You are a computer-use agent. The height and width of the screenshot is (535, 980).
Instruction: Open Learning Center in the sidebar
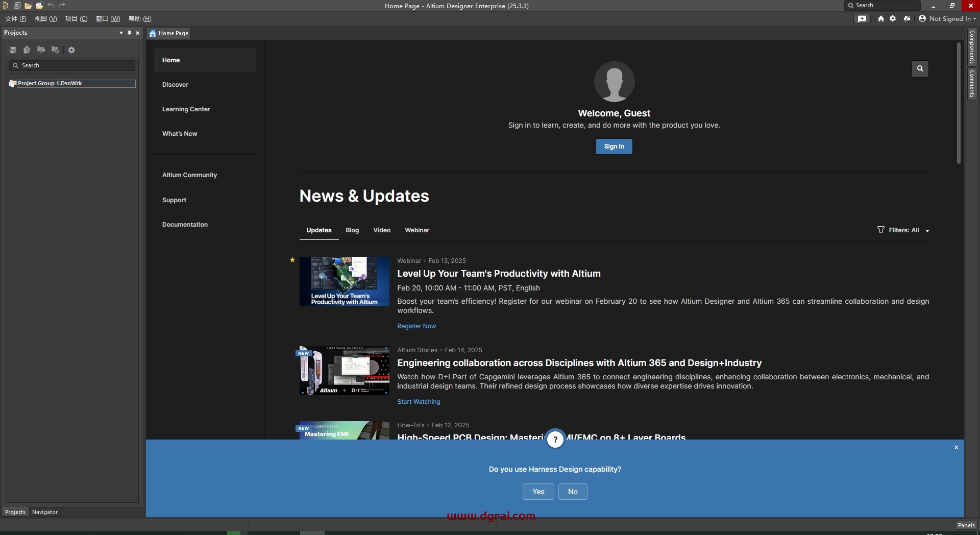(205, 109)
